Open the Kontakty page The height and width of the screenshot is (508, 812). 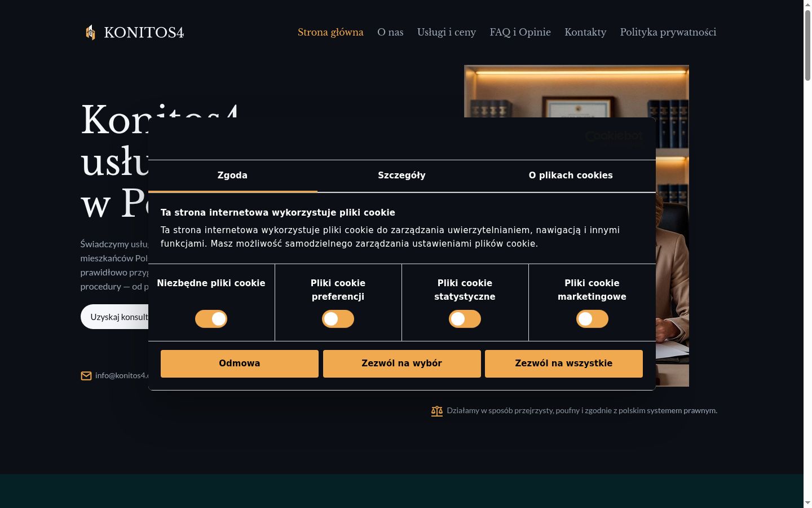[x=585, y=32]
